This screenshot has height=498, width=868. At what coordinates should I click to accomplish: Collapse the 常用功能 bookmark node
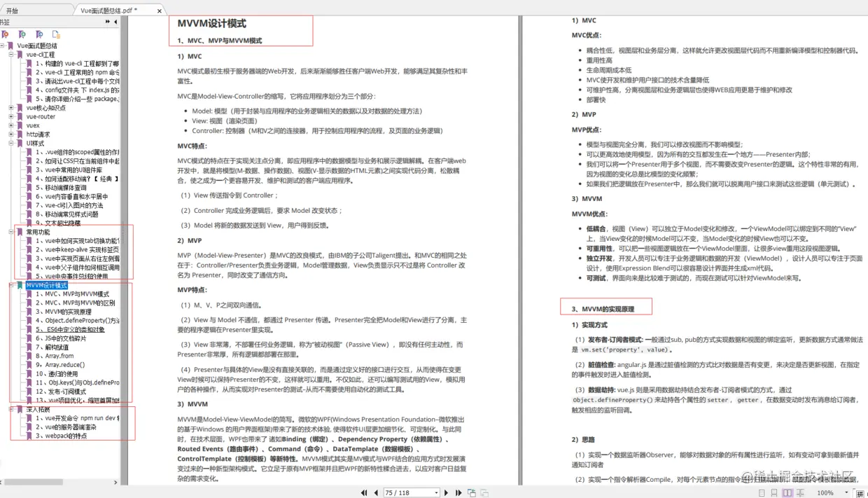click(11, 232)
